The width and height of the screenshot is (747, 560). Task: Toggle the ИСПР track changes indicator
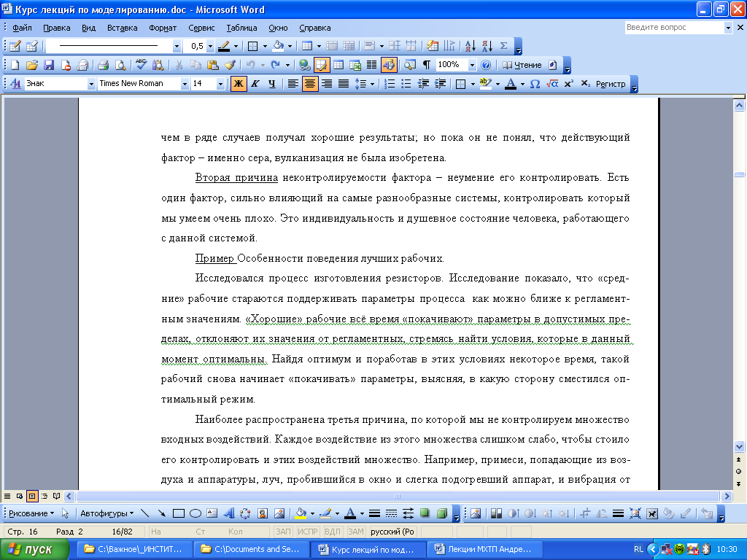pos(308,532)
